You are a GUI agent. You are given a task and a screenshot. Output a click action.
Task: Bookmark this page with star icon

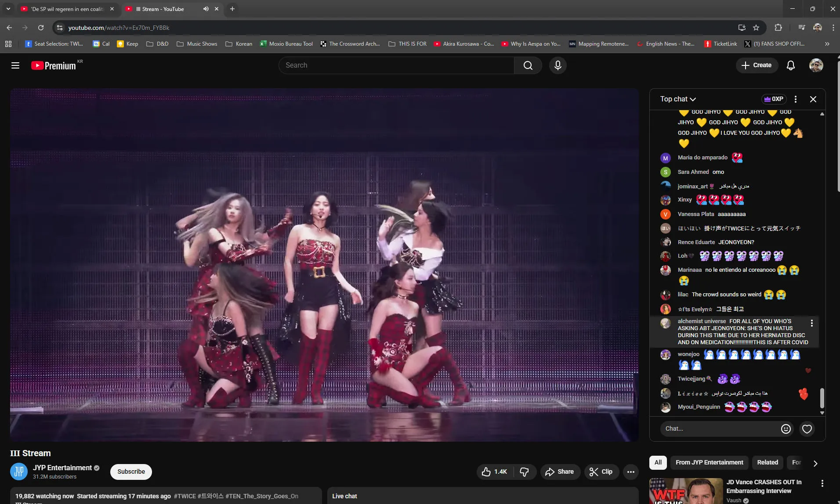pos(756,28)
